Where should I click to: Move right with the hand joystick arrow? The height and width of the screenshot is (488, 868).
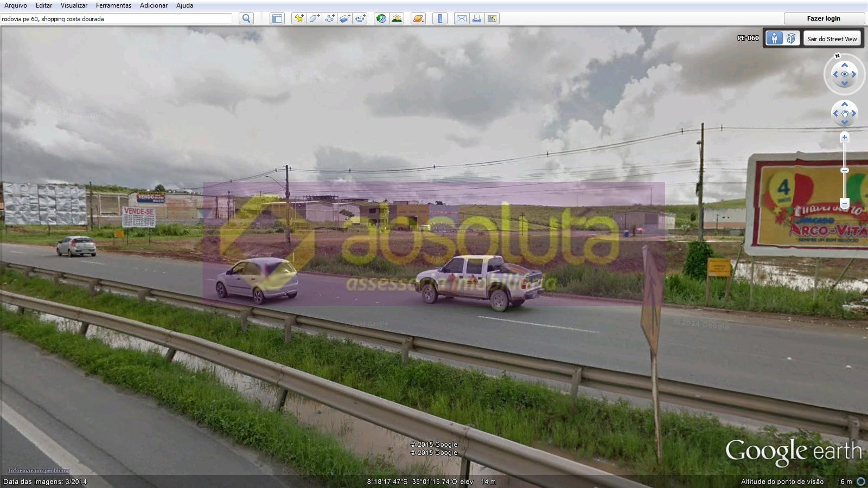pos(854,113)
